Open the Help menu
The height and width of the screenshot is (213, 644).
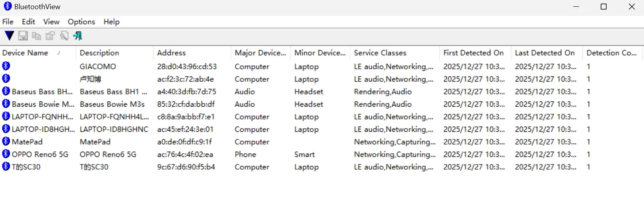point(111,21)
